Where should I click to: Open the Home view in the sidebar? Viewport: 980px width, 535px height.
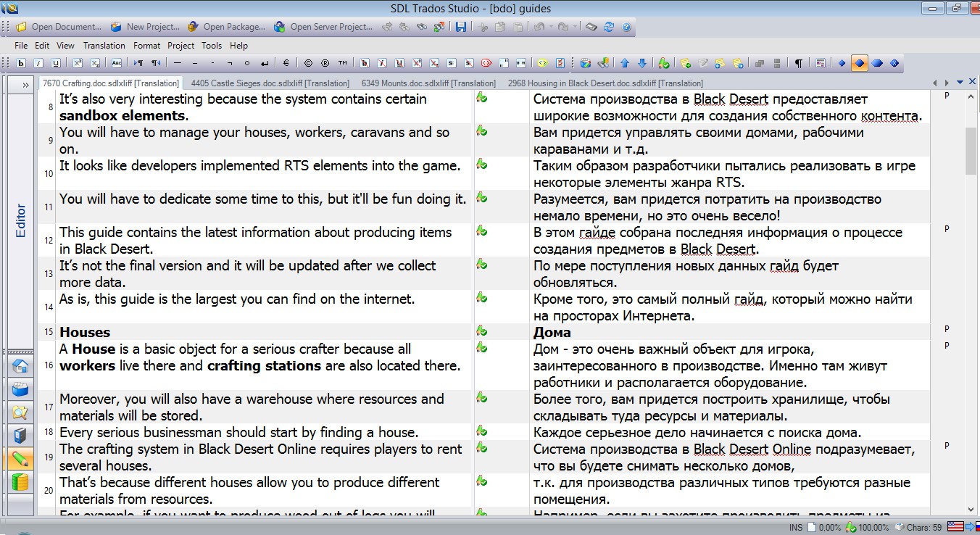pos(20,366)
